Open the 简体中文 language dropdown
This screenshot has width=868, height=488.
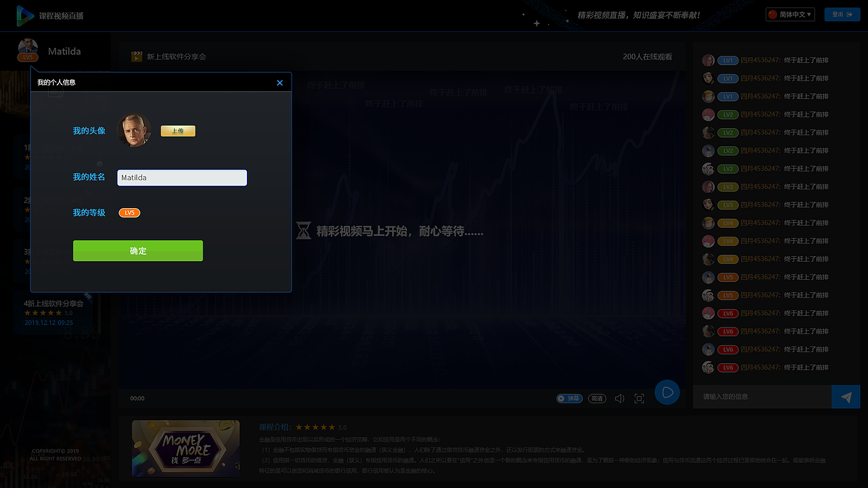(x=789, y=14)
